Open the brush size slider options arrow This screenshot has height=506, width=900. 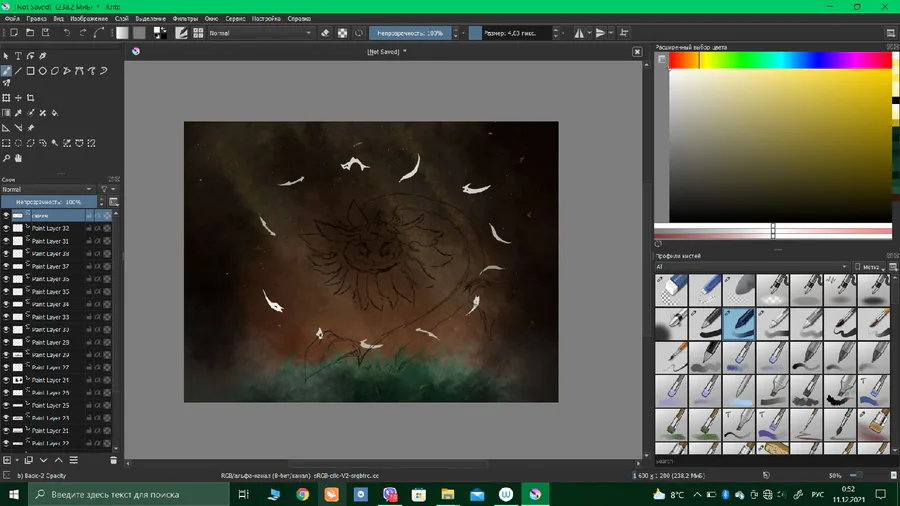click(x=562, y=33)
